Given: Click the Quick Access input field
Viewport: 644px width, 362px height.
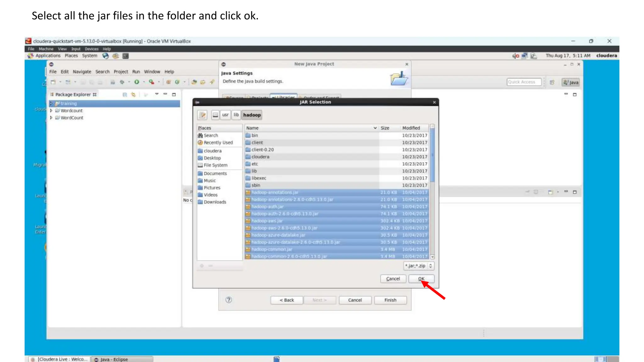Looking at the screenshot, I should click(x=524, y=82).
